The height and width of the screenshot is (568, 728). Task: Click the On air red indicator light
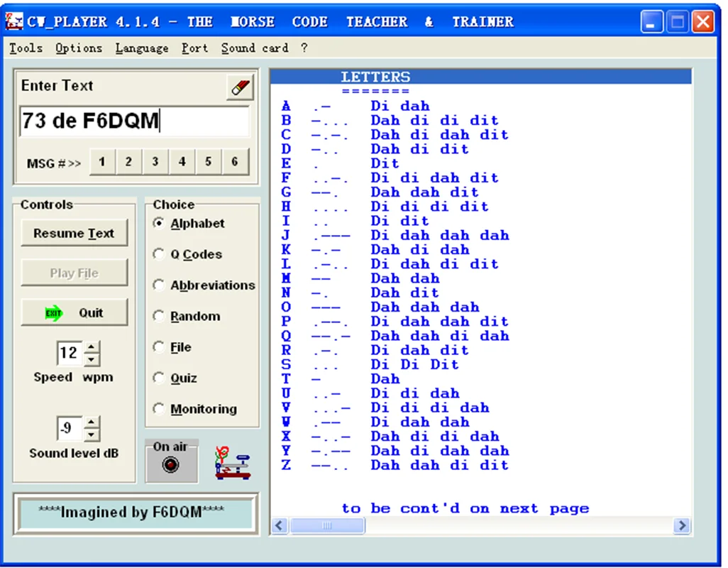[x=170, y=465]
